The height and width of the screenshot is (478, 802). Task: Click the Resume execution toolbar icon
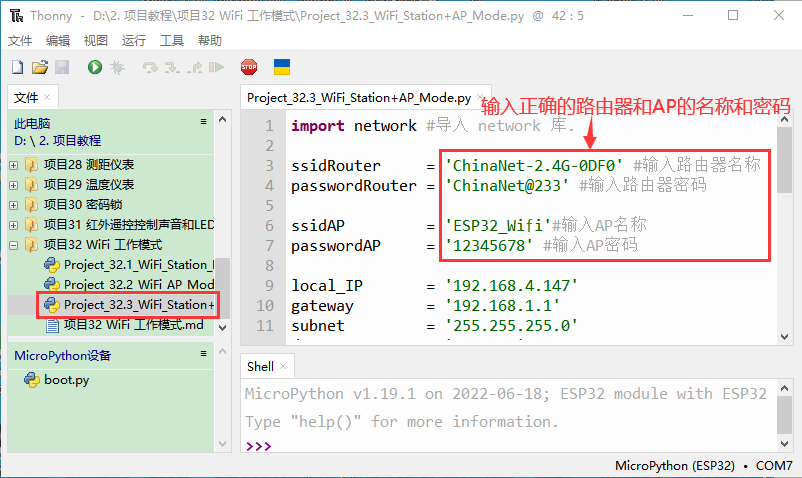pyautogui.click(x=216, y=67)
